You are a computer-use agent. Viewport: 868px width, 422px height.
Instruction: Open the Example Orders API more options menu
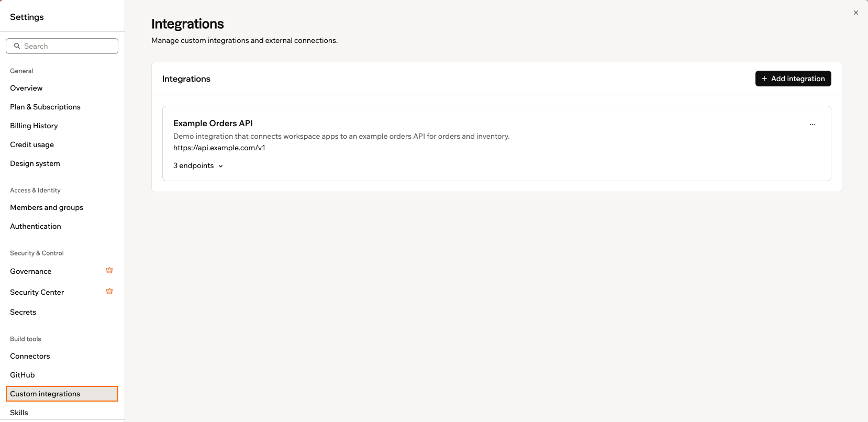pyautogui.click(x=812, y=125)
